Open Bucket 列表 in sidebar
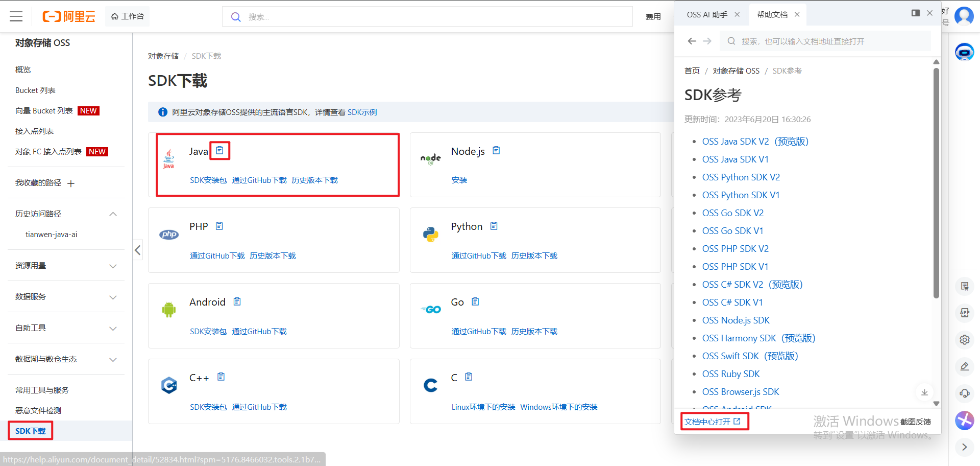 [35, 90]
